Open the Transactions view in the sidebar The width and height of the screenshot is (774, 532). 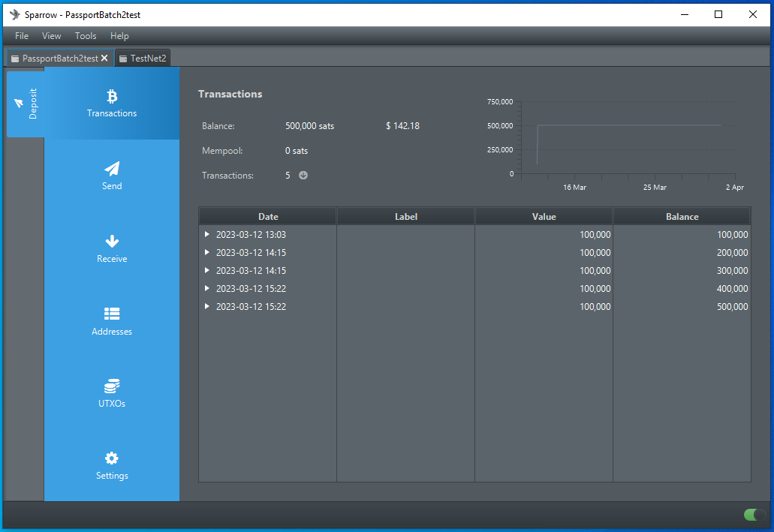(x=112, y=104)
